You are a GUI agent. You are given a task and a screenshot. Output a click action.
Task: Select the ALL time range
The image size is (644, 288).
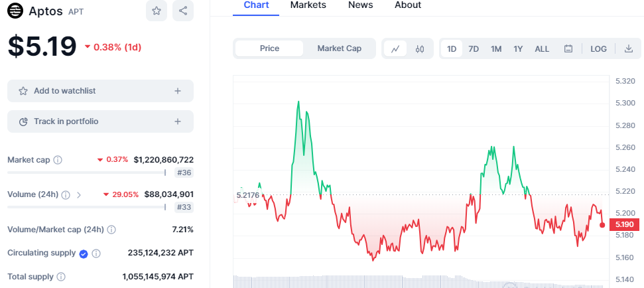(542, 49)
